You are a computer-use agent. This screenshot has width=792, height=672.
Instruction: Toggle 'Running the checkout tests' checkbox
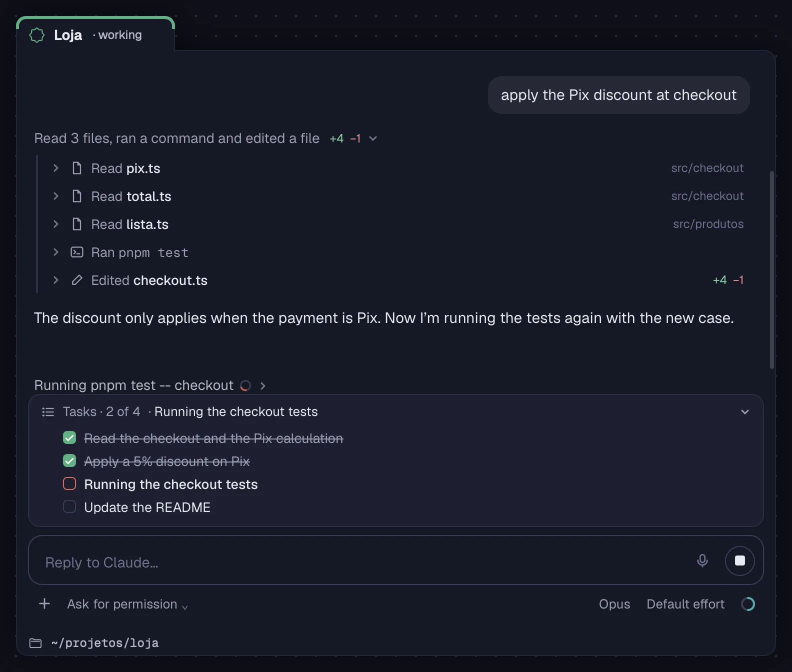pos(69,483)
